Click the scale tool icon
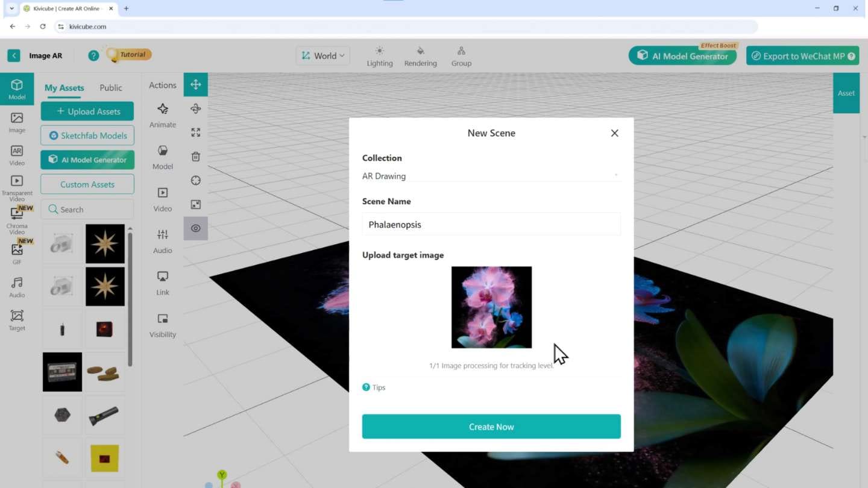The width and height of the screenshot is (868, 488). [196, 133]
